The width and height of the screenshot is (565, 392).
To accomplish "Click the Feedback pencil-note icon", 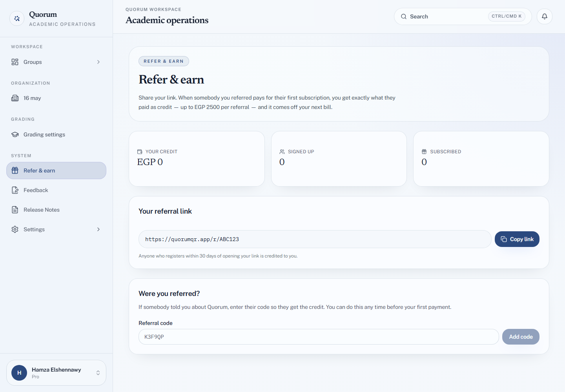I will (x=15, y=190).
